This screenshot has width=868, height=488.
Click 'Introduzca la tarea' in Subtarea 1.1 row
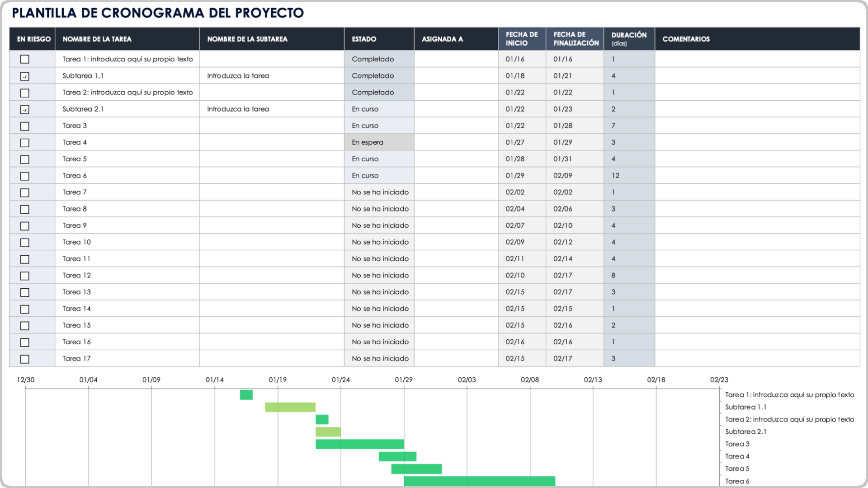pos(238,76)
